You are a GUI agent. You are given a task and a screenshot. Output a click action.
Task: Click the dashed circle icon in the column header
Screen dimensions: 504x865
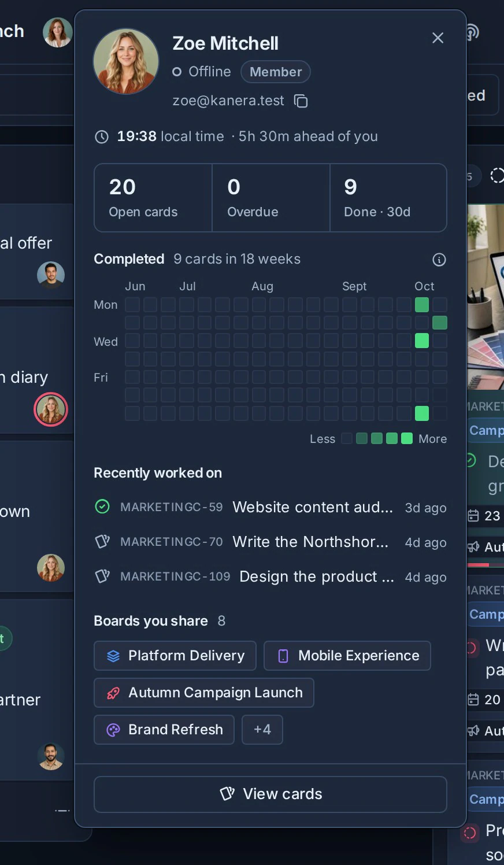pos(497,175)
